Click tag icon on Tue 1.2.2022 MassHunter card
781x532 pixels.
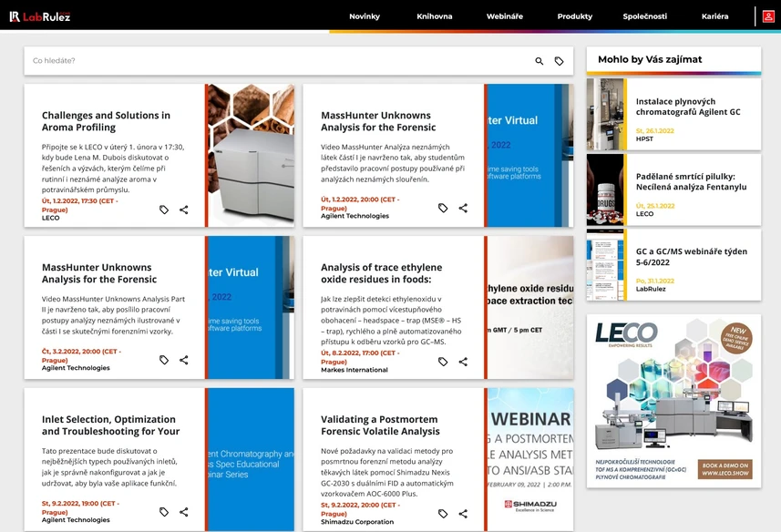coord(443,208)
